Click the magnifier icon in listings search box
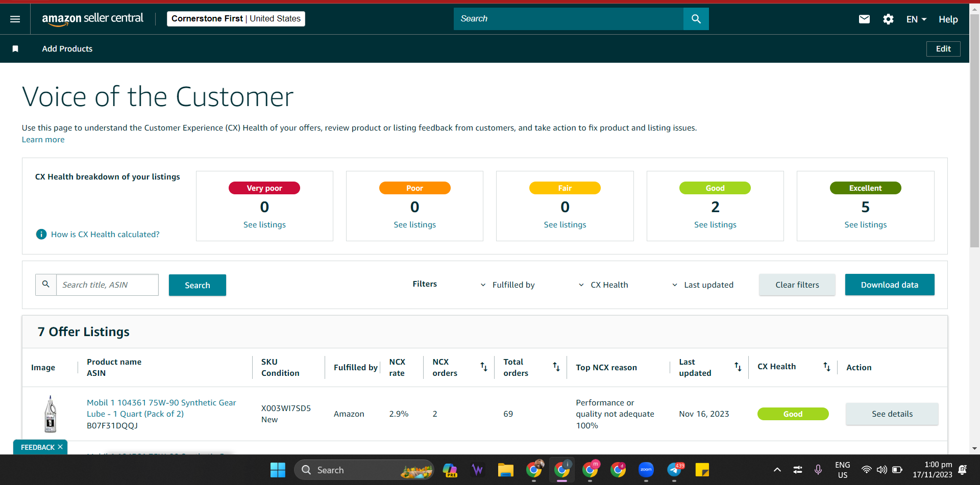Viewport: 980px width, 485px height. pos(46,285)
